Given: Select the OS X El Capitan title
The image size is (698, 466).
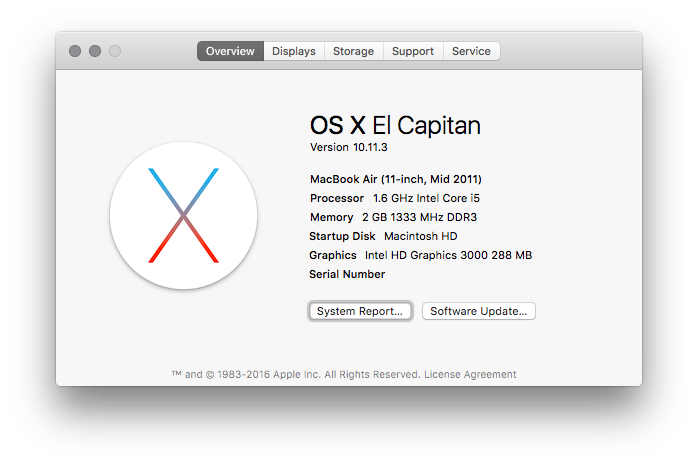Looking at the screenshot, I should tap(395, 126).
